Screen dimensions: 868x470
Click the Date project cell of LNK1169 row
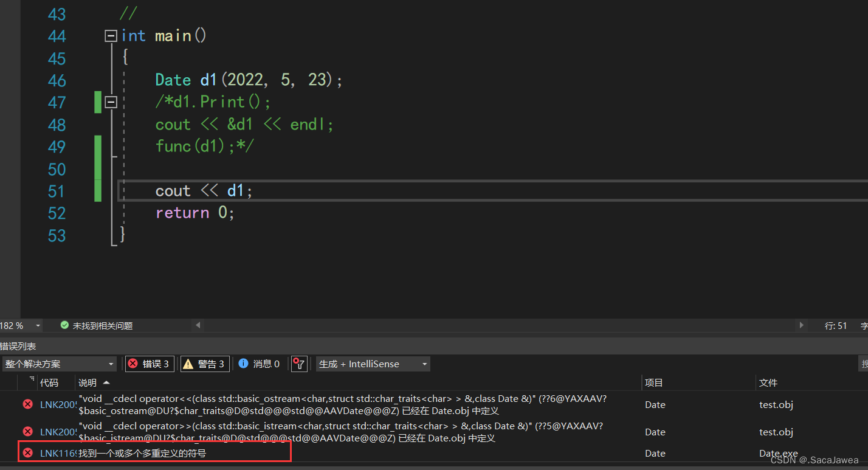[x=655, y=454]
